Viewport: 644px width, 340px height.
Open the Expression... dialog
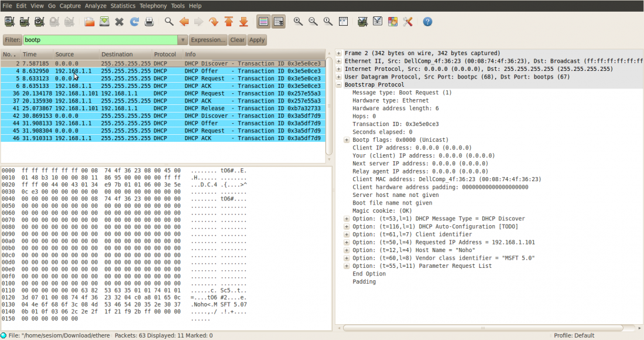(x=208, y=40)
